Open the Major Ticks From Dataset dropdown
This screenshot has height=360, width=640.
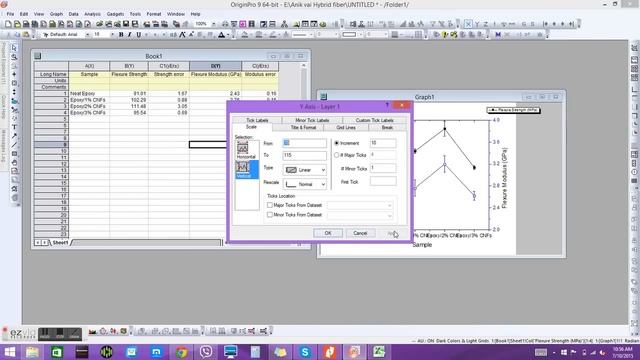(360, 205)
